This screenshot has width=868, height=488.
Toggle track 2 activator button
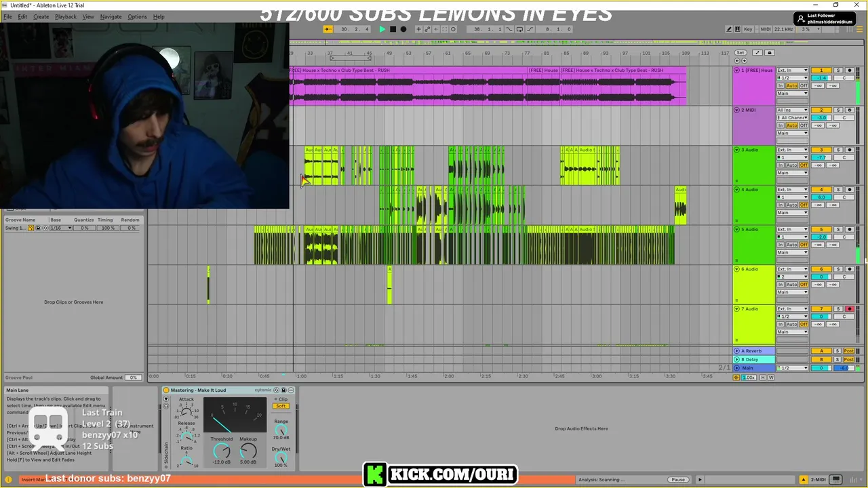pyautogui.click(x=821, y=110)
